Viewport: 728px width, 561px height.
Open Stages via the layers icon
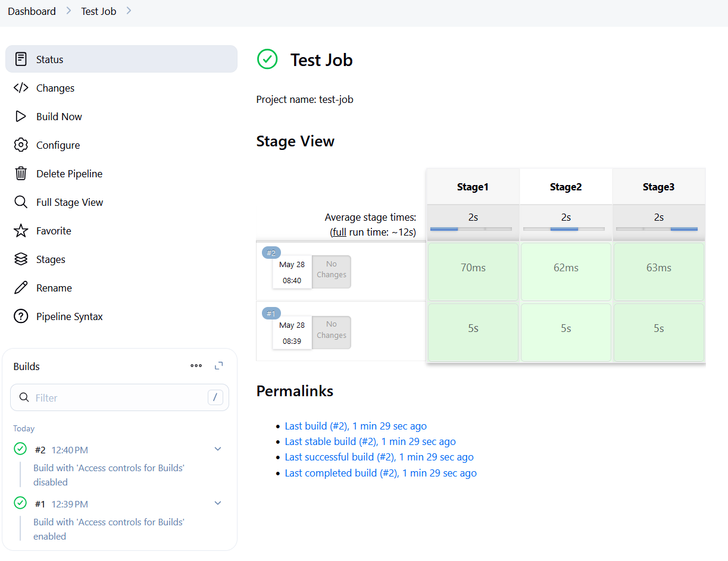coord(21,259)
